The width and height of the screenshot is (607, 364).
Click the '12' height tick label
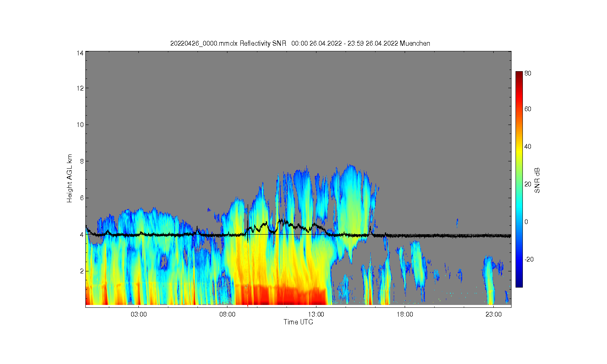tap(80, 88)
